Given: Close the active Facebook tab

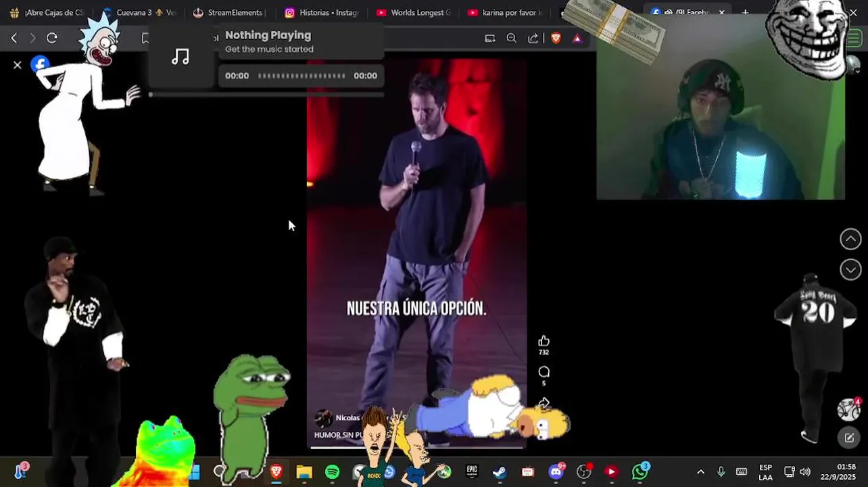Looking at the screenshot, I should [x=721, y=12].
